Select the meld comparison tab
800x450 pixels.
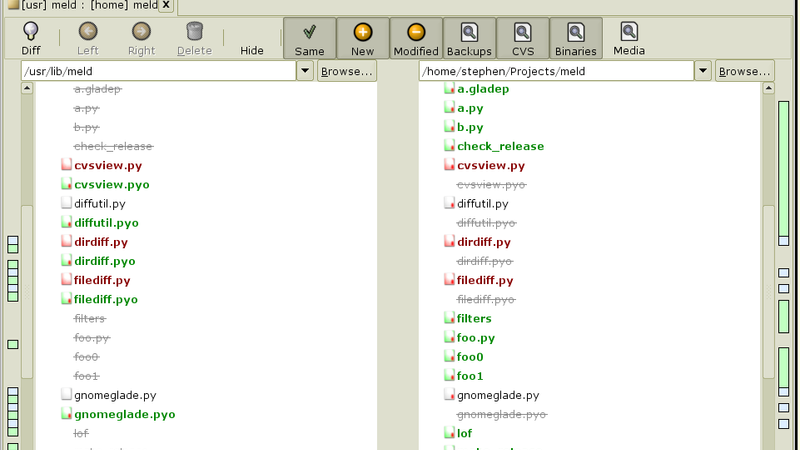tap(80, 7)
